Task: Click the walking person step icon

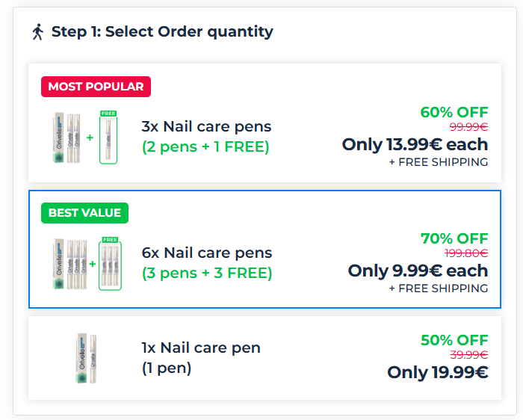Action: (38, 31)
